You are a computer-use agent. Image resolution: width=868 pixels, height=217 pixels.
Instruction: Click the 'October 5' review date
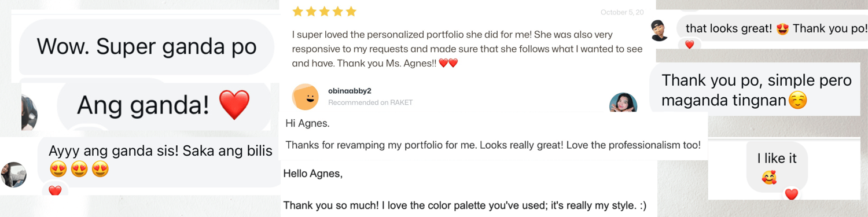[621, 12]
